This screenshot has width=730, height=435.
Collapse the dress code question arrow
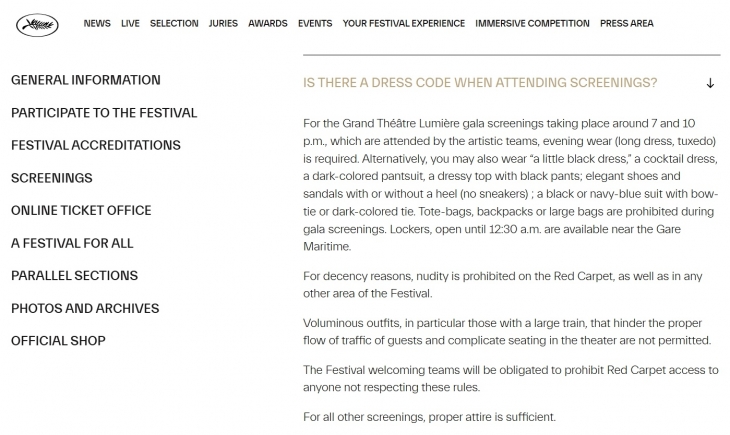tap(710, 83)
